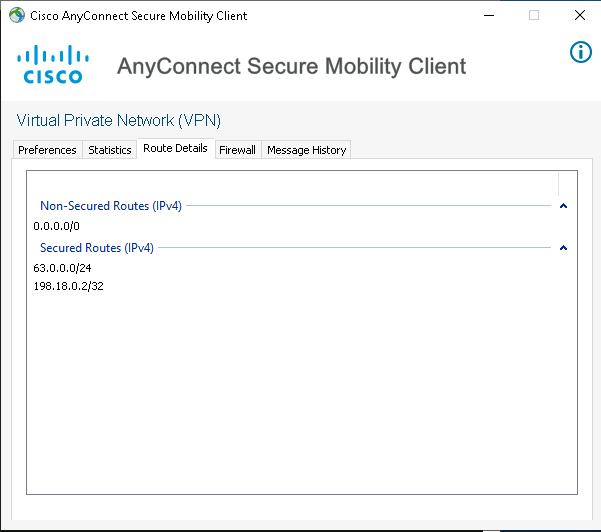Go to the Firewall tab
Image resolution: width=601 pixels, height=532 pixels.
[x=237, y=150]
